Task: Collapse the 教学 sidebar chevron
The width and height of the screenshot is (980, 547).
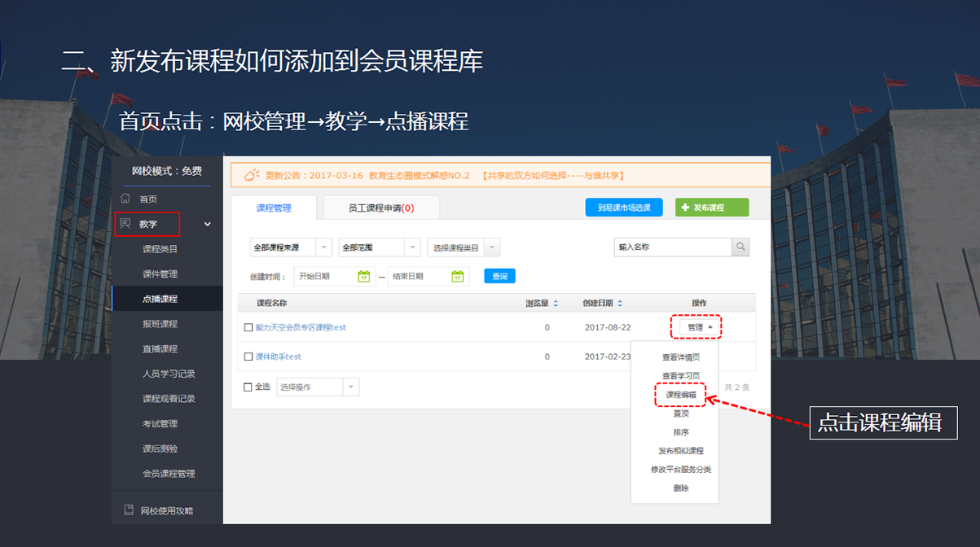Action: (208, 224)
